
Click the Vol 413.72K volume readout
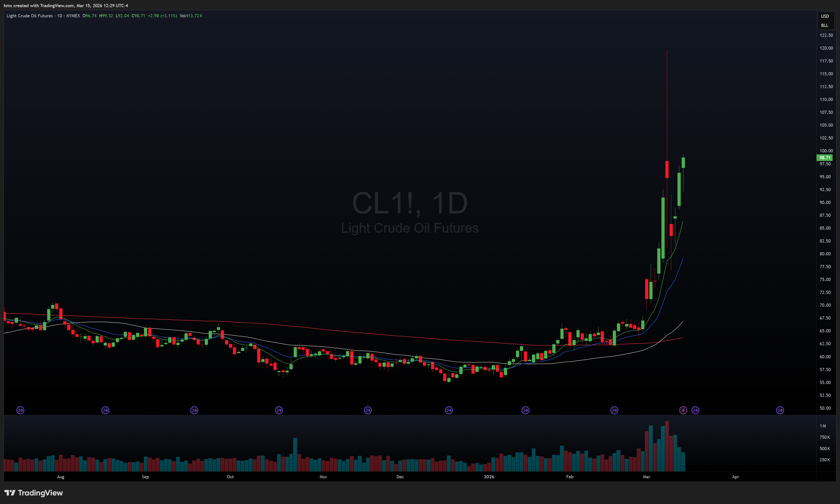tap(191, 16)
